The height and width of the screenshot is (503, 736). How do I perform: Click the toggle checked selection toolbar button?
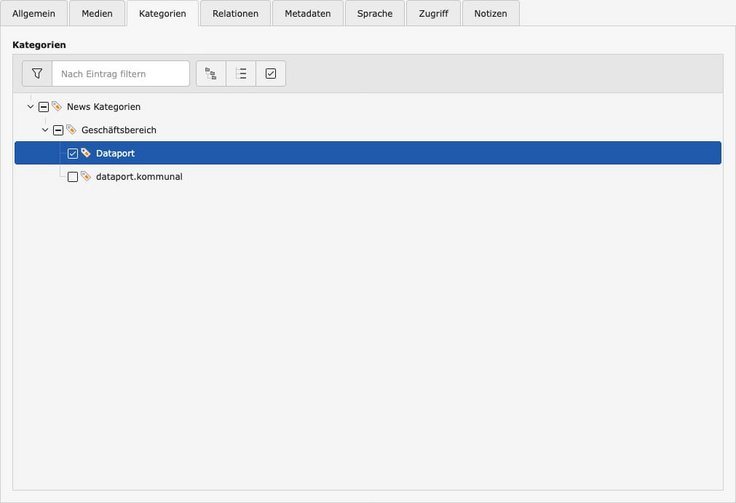(271, 74)
